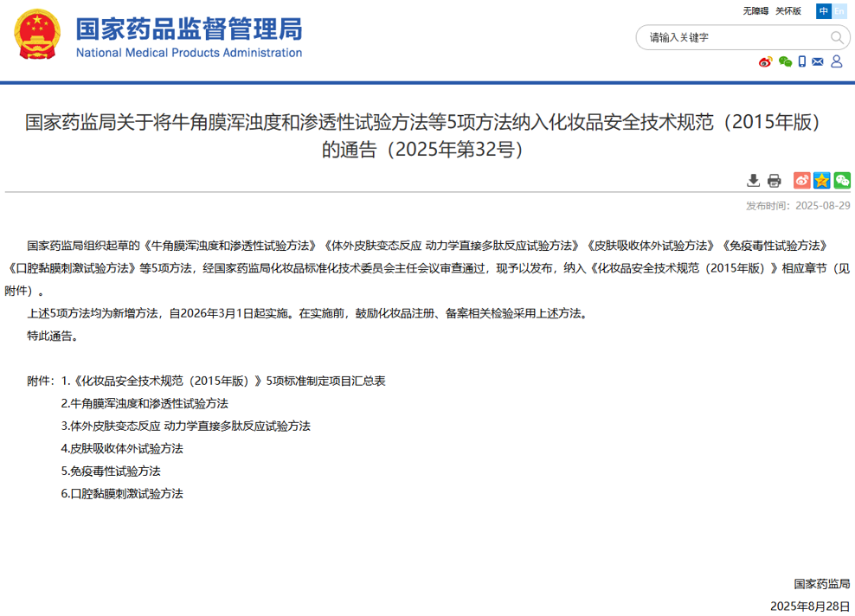Download the notice with download icon
855x616 pixels.
point(753,181)
